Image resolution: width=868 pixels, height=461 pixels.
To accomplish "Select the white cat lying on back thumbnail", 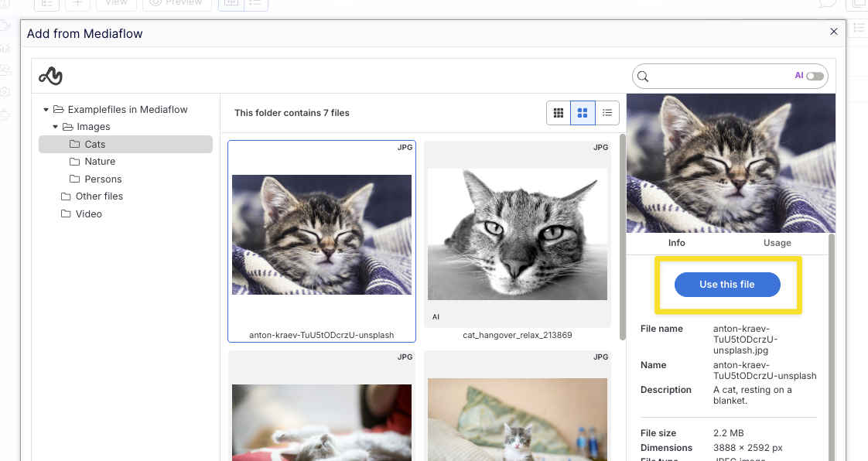I will 322,422.
